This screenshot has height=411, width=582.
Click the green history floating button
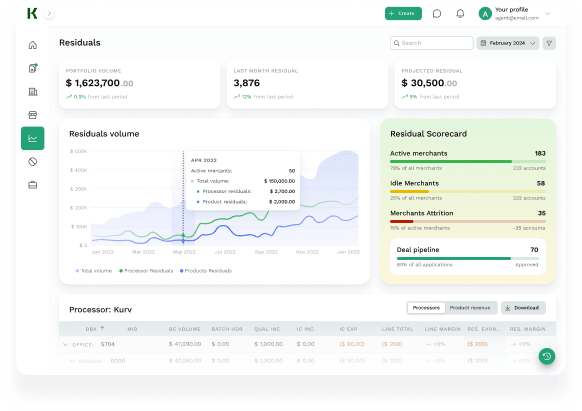point(547,356)
